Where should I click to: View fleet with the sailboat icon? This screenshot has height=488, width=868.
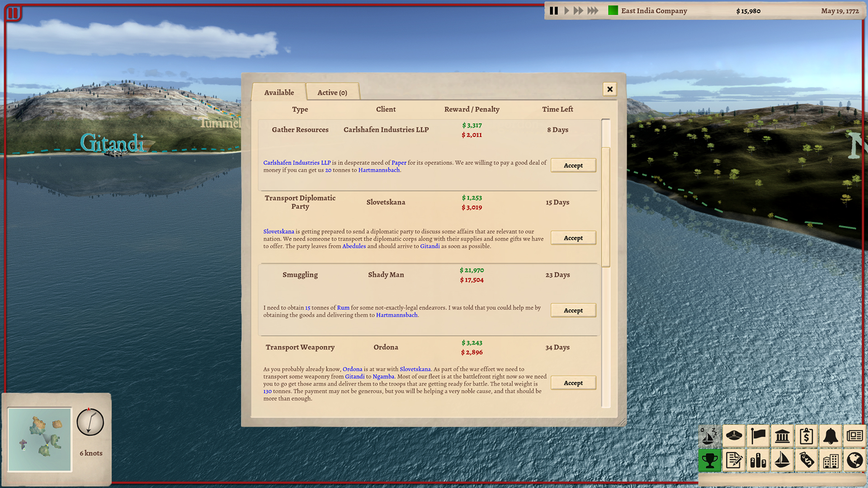[783, 460]
